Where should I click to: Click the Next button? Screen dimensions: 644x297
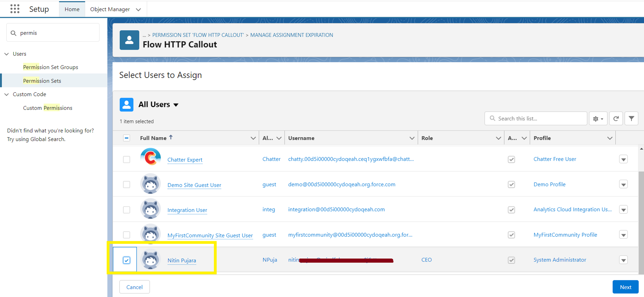point(625,287)
